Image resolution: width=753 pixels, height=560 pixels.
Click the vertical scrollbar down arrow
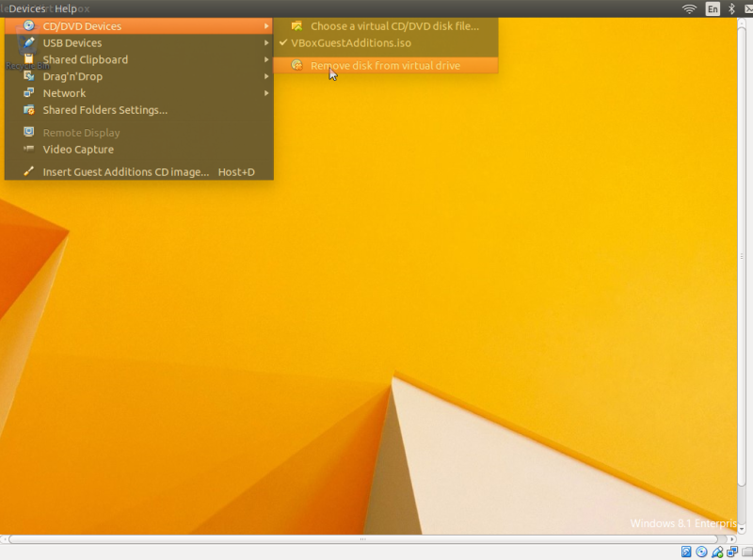[742, 529]
